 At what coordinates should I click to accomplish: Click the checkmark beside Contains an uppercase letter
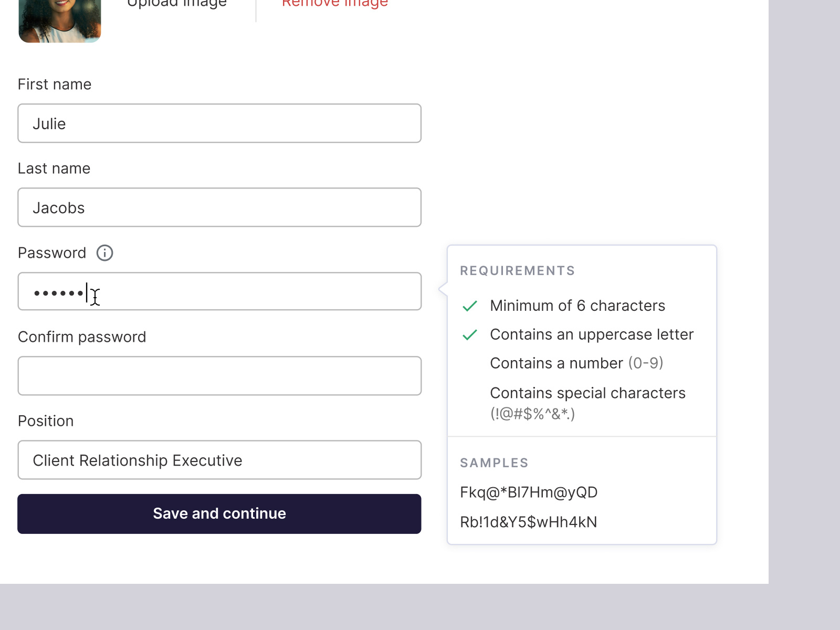pyautogui.click(x=470, y=335)
